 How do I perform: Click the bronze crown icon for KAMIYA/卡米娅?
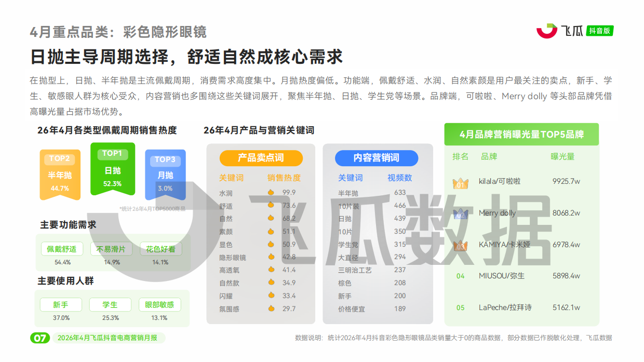click(461, 245)
